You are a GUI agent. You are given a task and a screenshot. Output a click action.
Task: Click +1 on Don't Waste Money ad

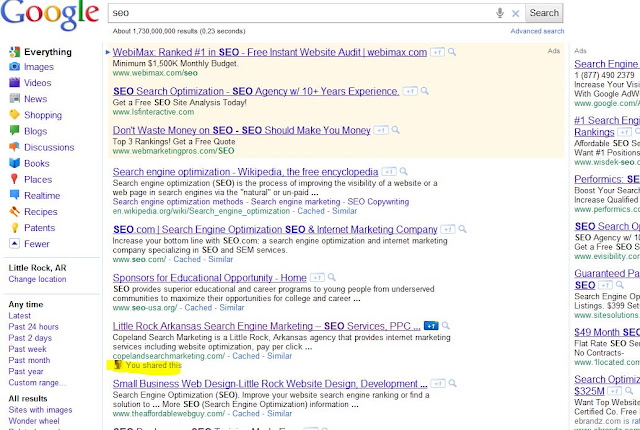pos(380,131)
